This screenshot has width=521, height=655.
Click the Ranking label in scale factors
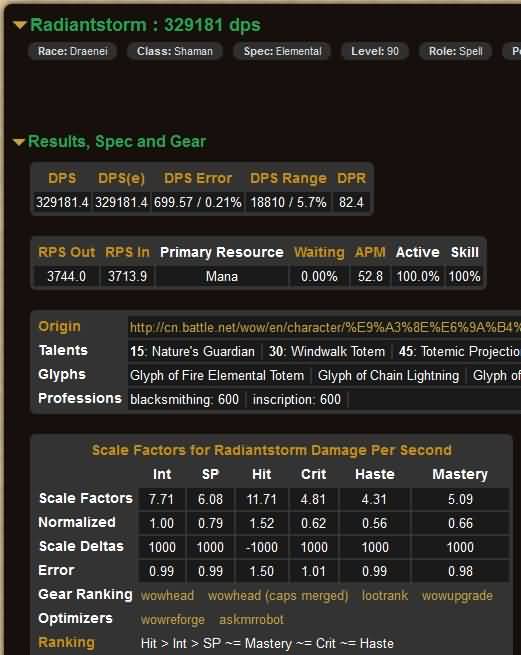pyautogui.click(x=66, y=642)
